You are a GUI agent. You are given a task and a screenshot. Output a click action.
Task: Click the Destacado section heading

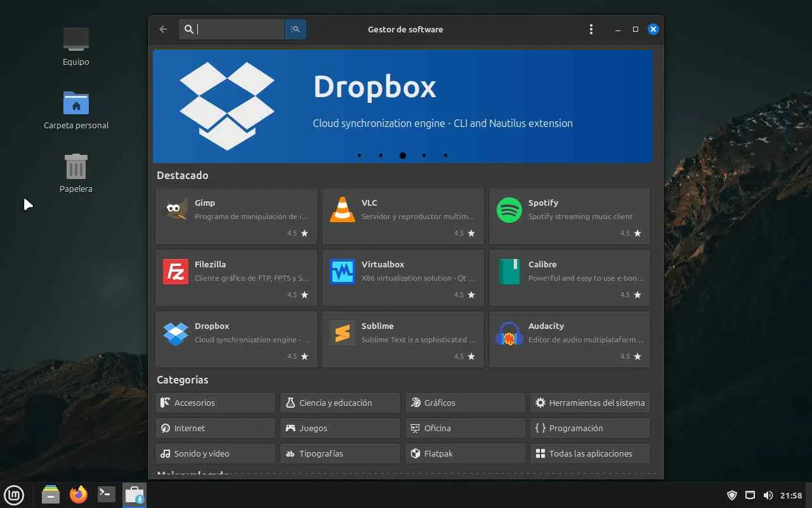pos(183,175)
